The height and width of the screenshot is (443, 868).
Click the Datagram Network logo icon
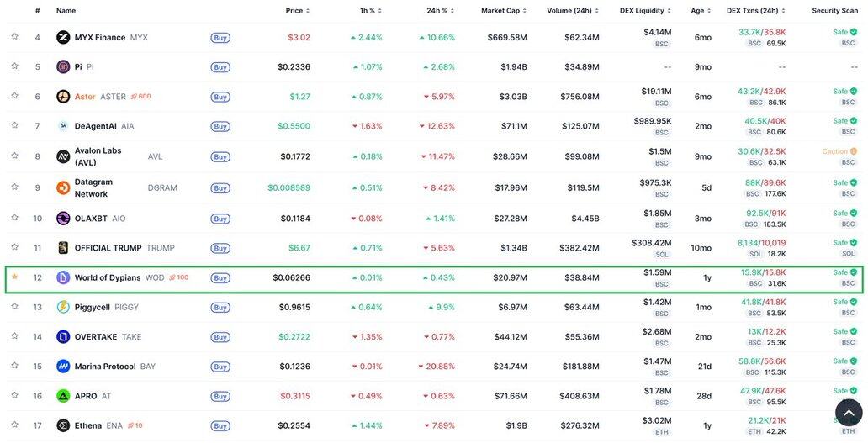pos(63,187)
